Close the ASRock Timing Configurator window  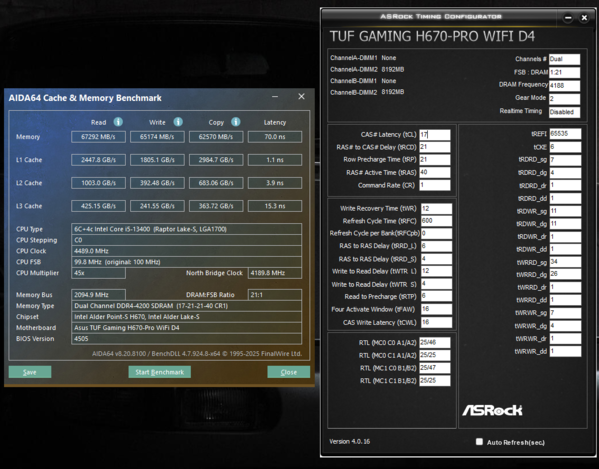click(584, 18)
